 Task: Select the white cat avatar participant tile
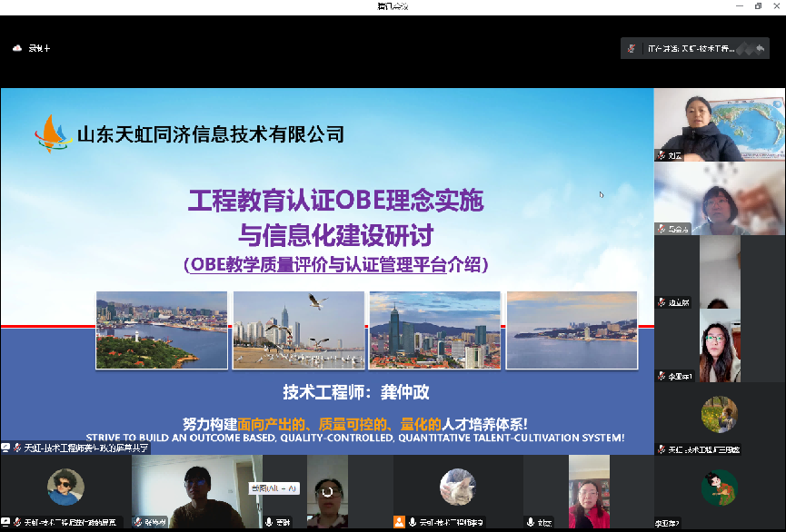click(458, 488)
